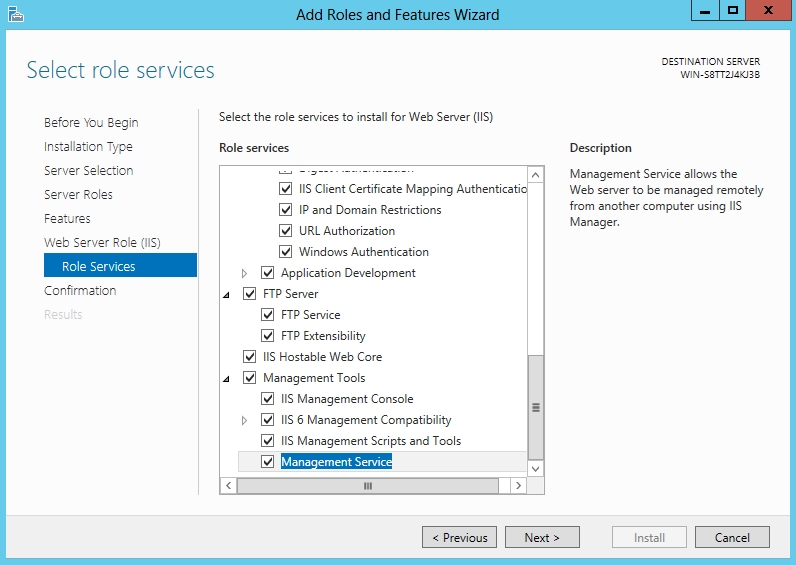Collapse the Management Tools tree node

(226, 379)
